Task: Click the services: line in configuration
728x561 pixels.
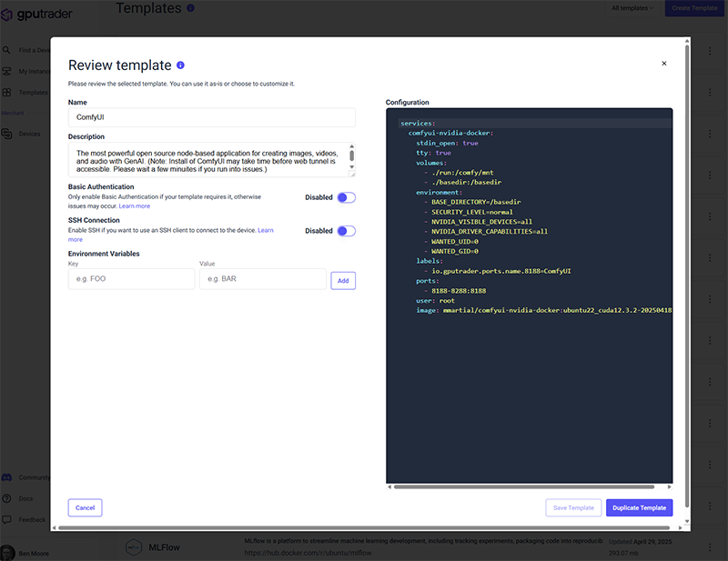Action: coord(418,124)
